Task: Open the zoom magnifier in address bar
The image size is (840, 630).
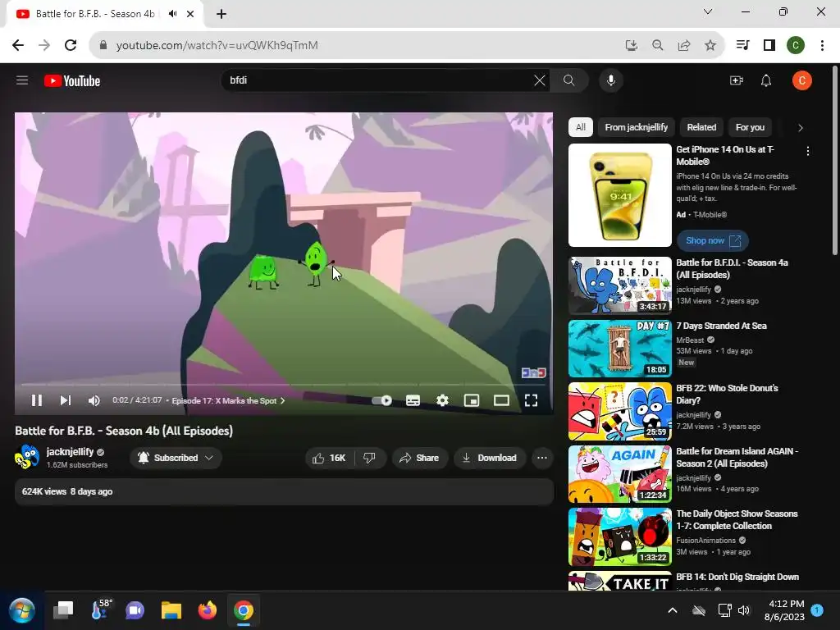Action: click(x=657, y=45)
